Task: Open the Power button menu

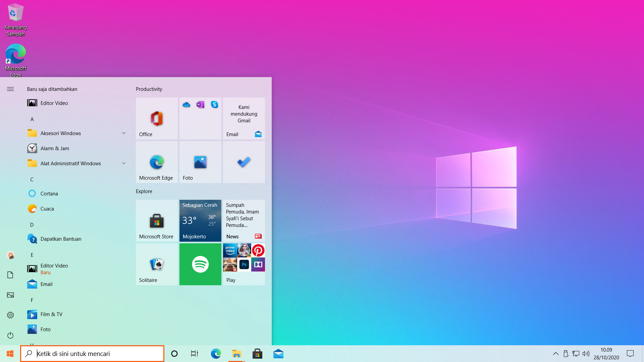Action: coord(10,335)
